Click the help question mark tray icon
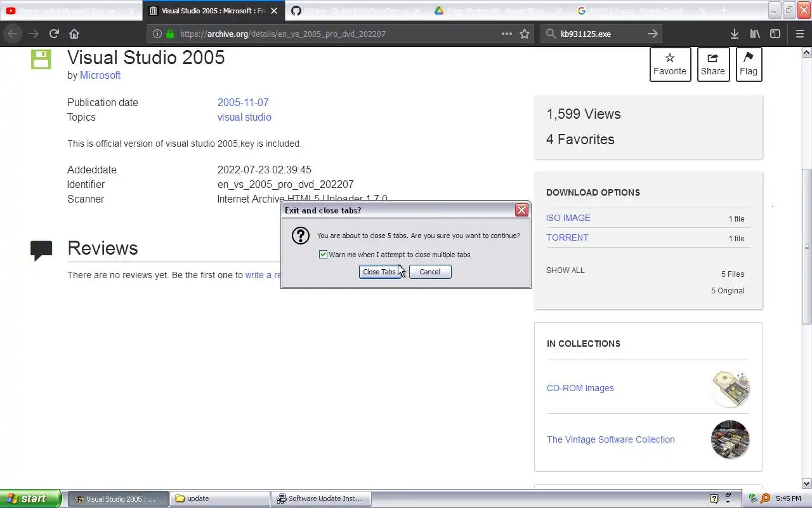Screen dimensions: 812x508 [714, 498]
